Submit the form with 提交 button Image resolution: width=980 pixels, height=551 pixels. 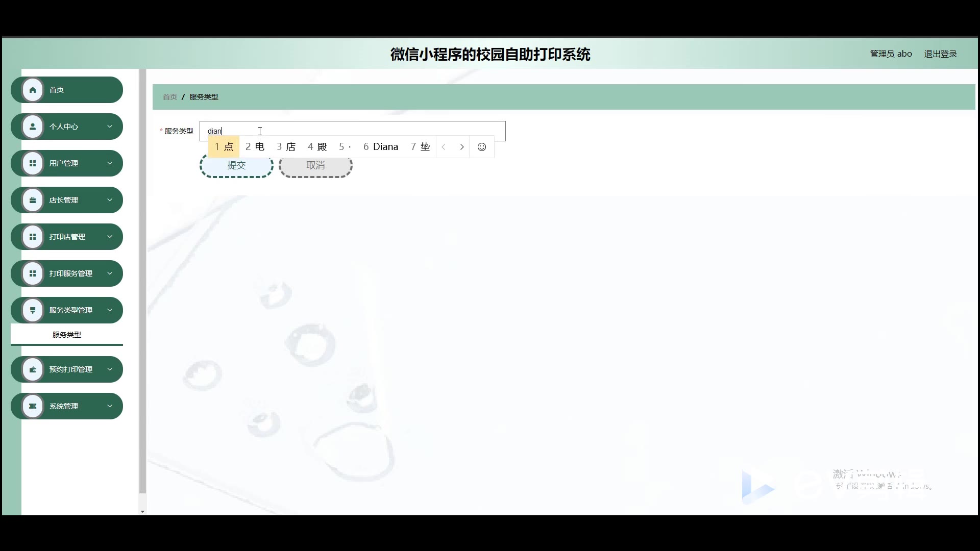tap(236, 165)
